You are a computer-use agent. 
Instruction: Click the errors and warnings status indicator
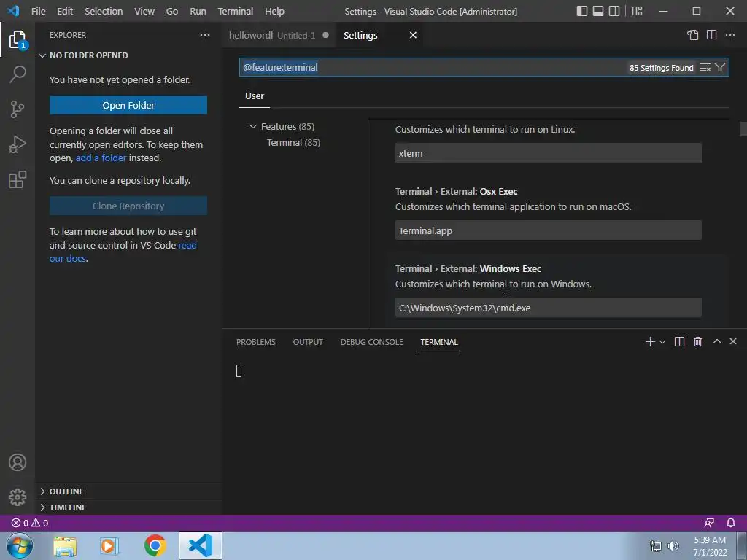coord(29,523)
